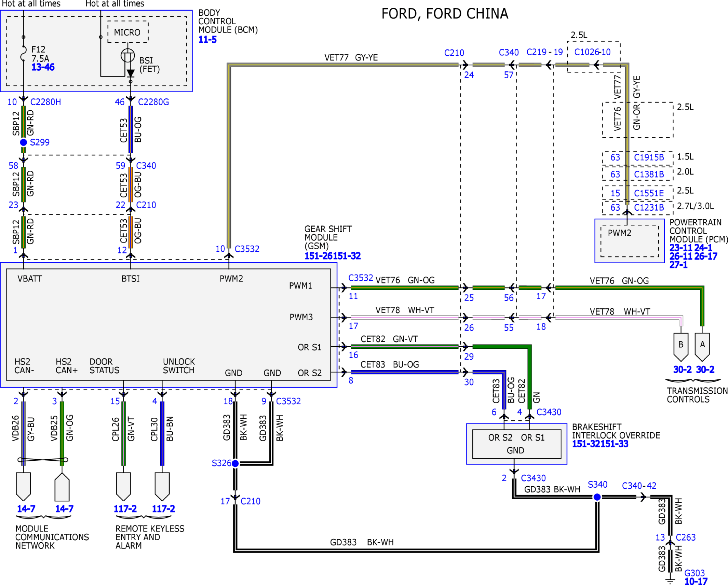
Task: Open the 10-17 ground reference near G303
Action: click(x=696, y=581)
